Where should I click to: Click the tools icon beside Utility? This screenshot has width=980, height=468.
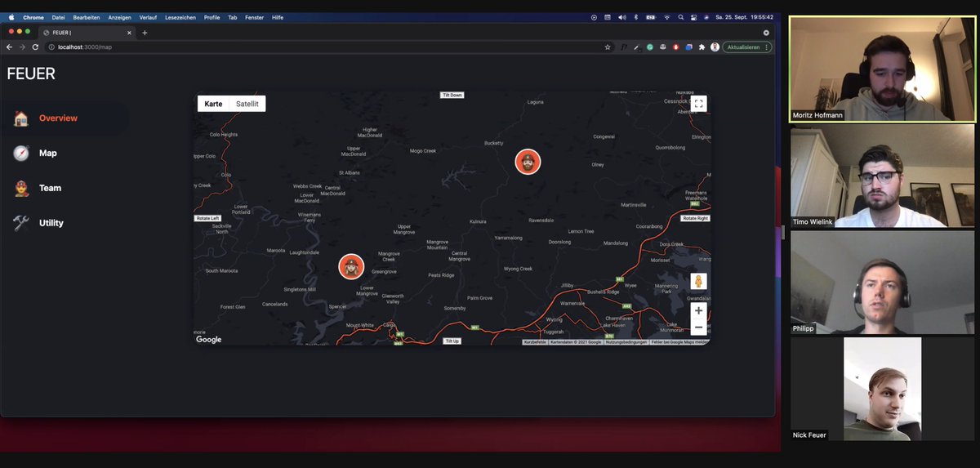click(21, 223)
